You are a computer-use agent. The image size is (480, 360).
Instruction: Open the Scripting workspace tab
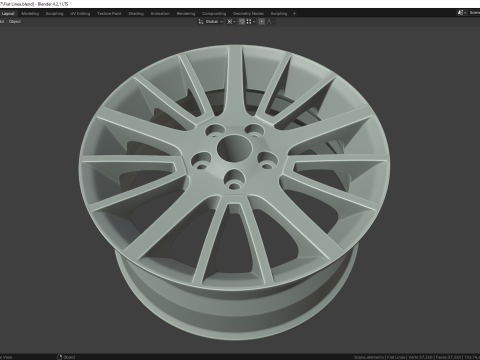pos(279,14)
